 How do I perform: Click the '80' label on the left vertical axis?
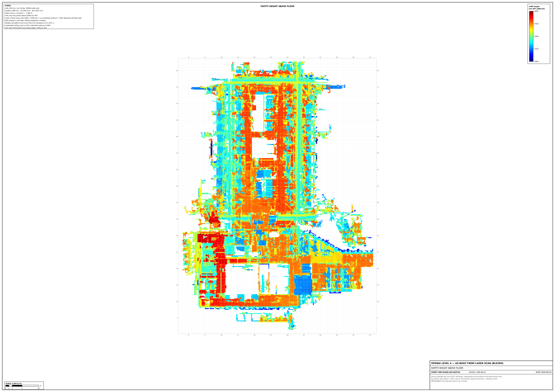coord(177,71)
